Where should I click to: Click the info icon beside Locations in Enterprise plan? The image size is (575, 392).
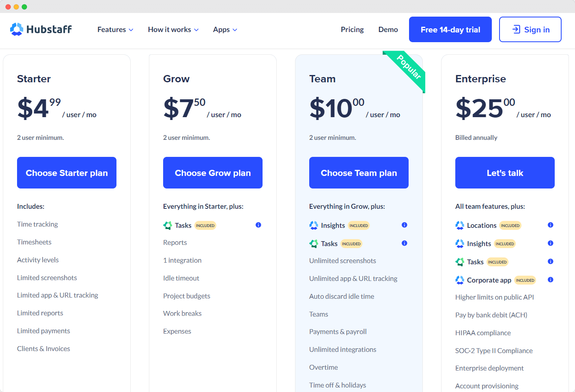pos(551,225)
